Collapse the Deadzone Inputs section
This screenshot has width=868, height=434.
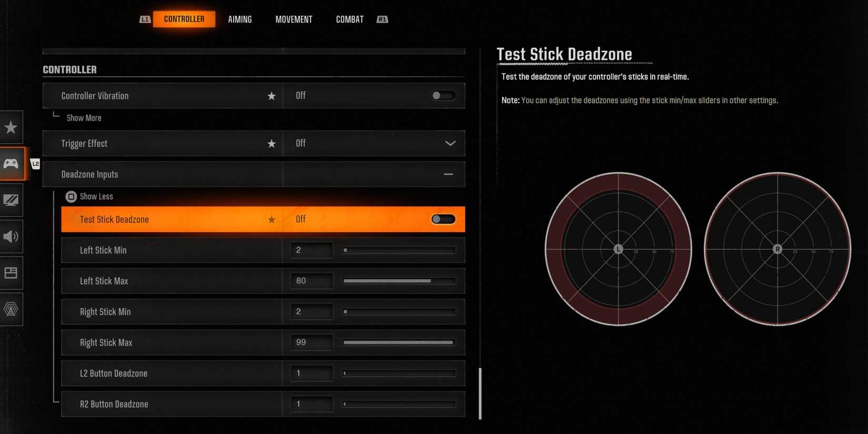tap(448, 174)
